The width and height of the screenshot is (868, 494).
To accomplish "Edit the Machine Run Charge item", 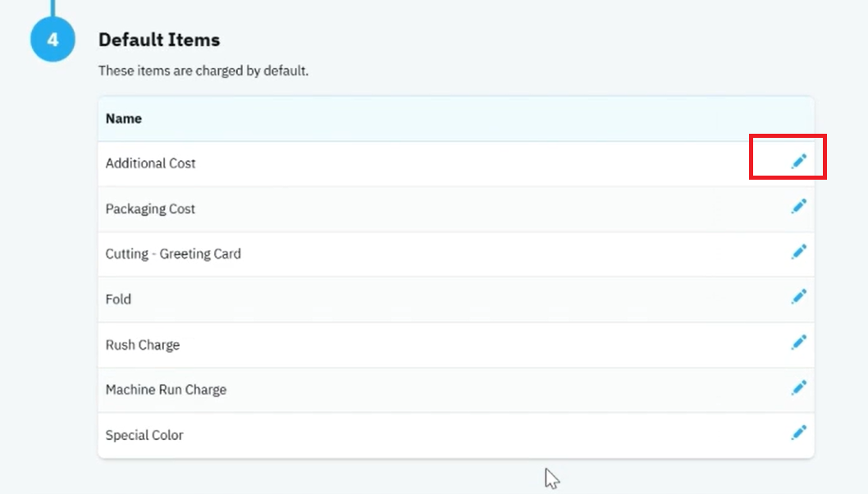I will [x=799, y=387].
